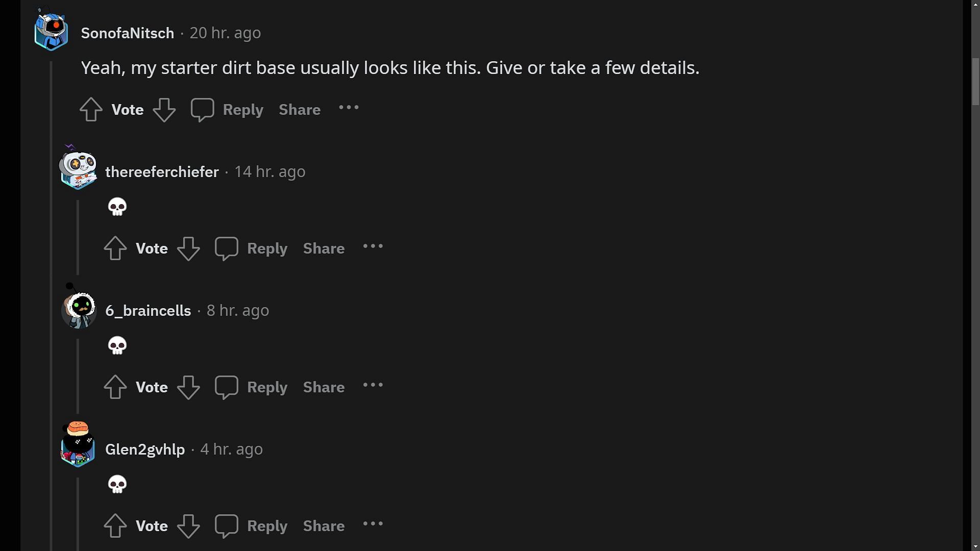This screenshot has width=980, height=551.
Task: Downvote Glen2gvhlp's comment
Action: coord(188,526)
